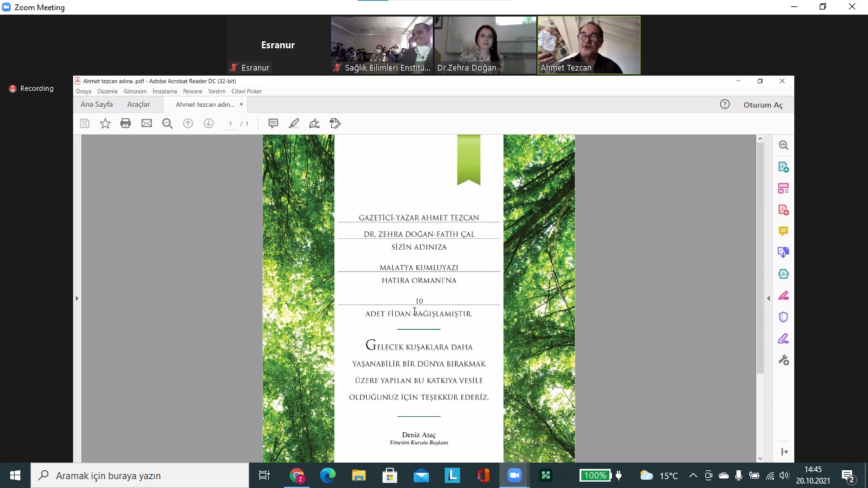Screen dimensions: 868x488
Task: Open the Görünüm menu
Action: coord(135,91)
